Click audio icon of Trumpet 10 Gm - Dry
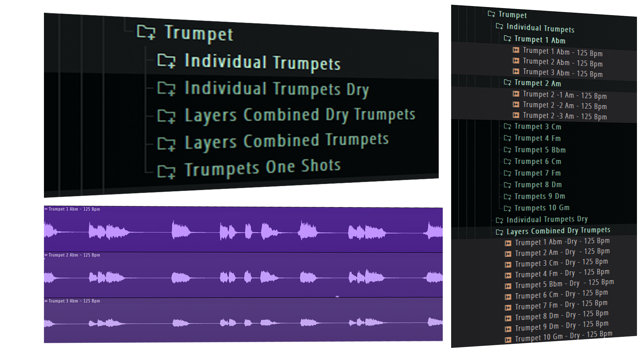Viewport: 644px width, 362px height. click(508, 340)
